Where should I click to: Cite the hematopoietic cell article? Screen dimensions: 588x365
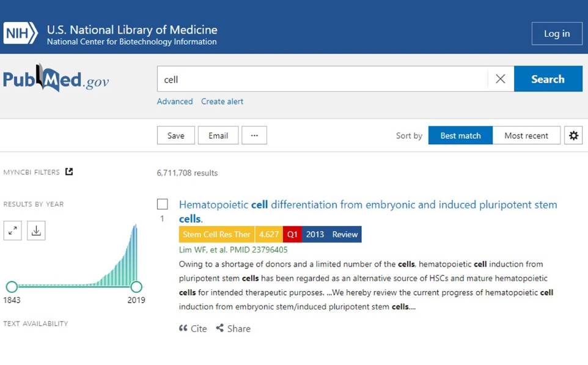193,328
